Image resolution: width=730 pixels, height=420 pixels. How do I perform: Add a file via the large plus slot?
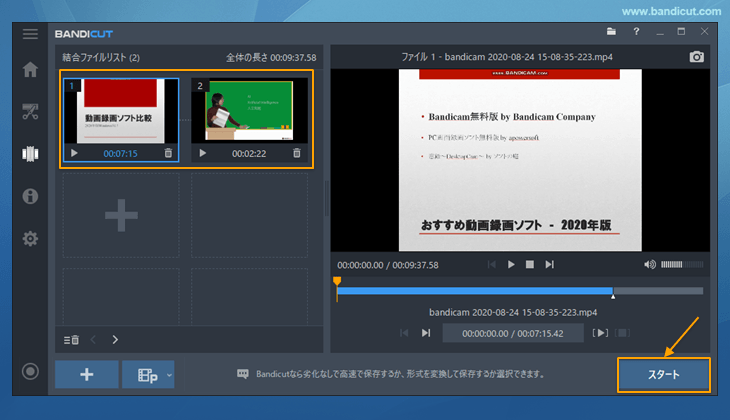coord(121,215)
